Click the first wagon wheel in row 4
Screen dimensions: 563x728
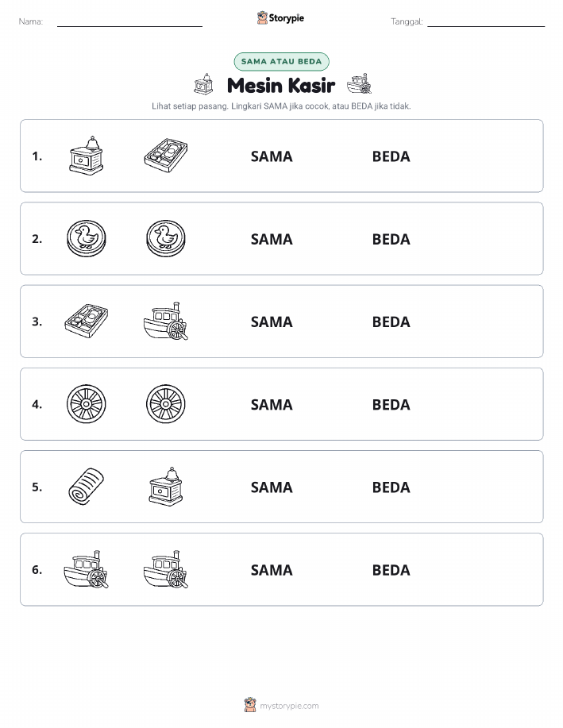click(x=87, y=404)
